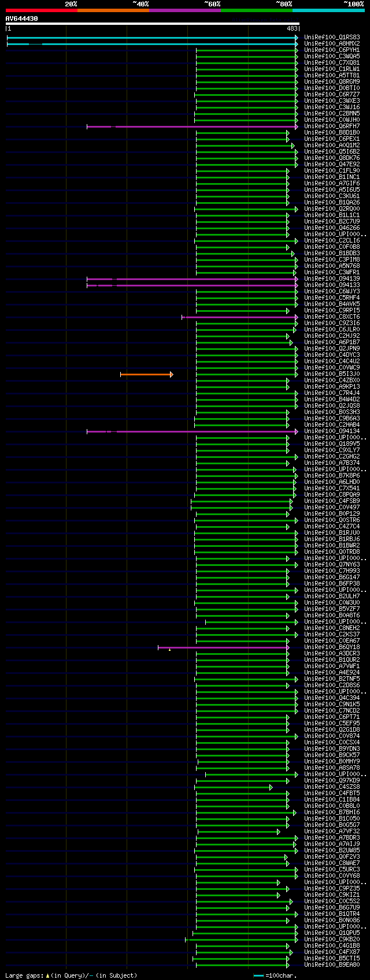Click the UniRef100_Q2RQ00 label
The height and width of the screenshot is (980, 370).
pos(332,209)
